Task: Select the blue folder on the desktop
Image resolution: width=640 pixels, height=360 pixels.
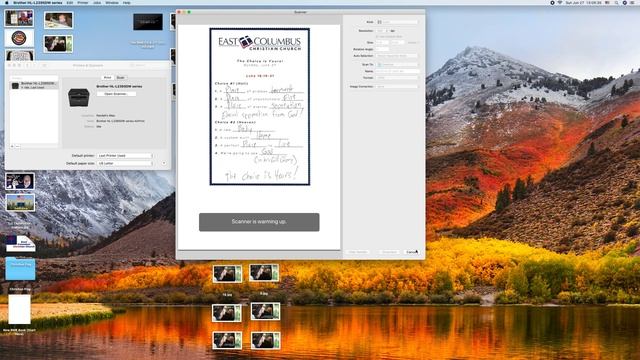Action: (20, 269)
